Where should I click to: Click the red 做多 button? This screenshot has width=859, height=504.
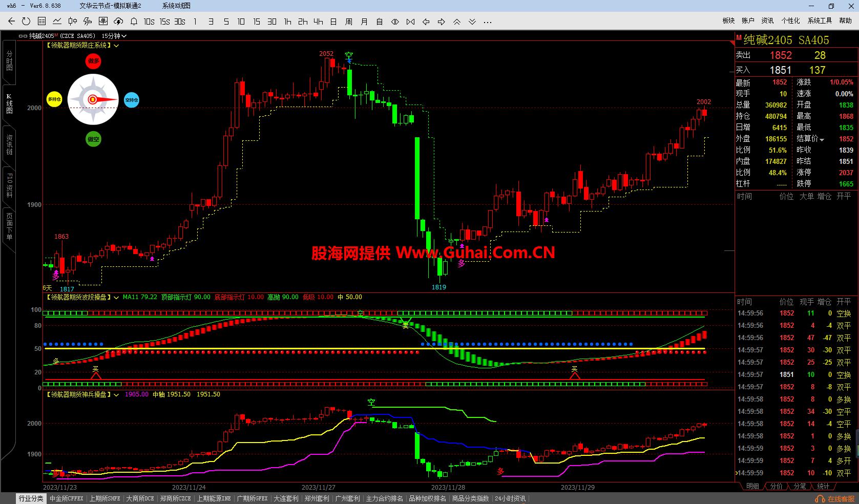(x=93, y=61)
